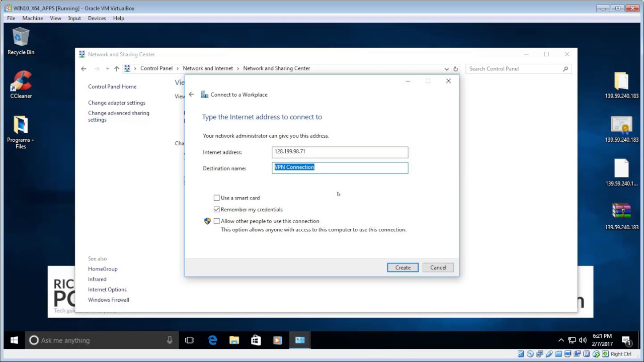Screen dimensions: 644x362
Task: Click the Windows Start button
Action: click(14, 340)
